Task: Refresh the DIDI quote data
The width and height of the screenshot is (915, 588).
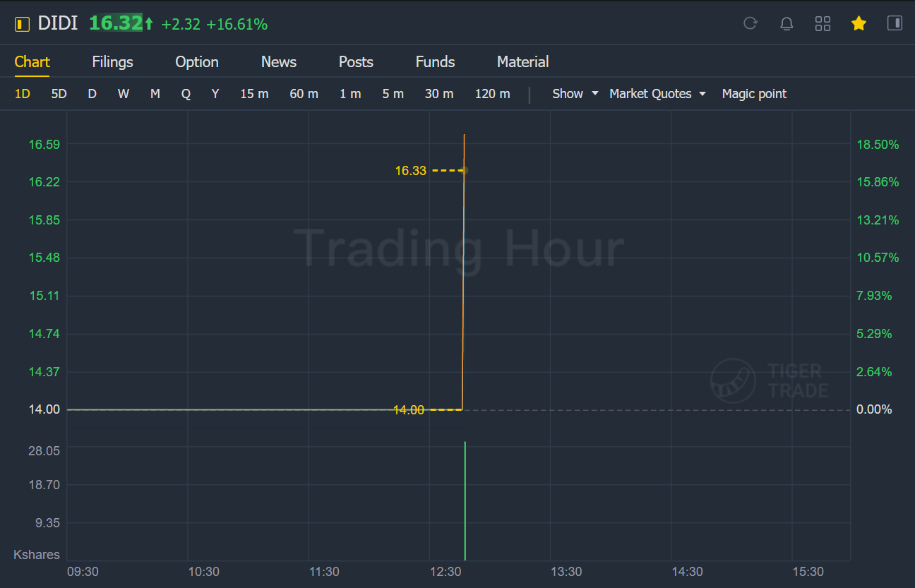Action: [x=750, y=23]
